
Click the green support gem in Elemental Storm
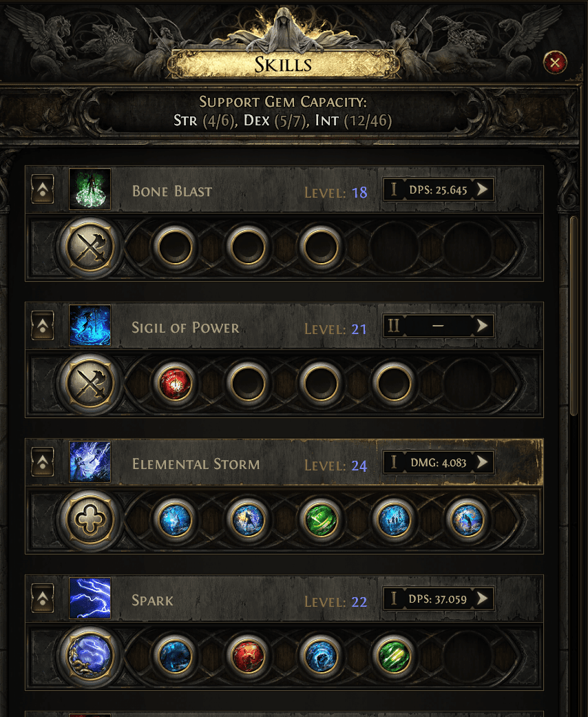(319, 519)
